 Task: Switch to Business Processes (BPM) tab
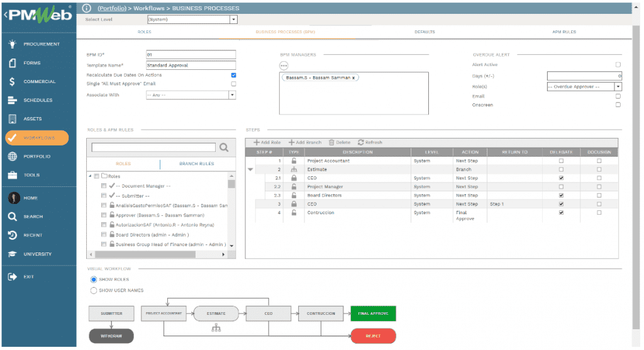285,31
